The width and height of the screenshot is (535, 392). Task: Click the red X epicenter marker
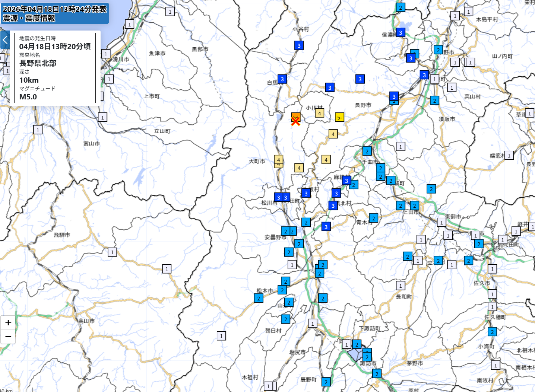click(x=295, y=121)
